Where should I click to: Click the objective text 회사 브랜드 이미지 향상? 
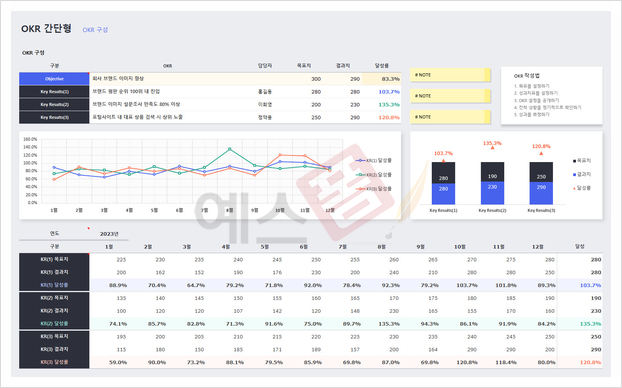point(118,79)
